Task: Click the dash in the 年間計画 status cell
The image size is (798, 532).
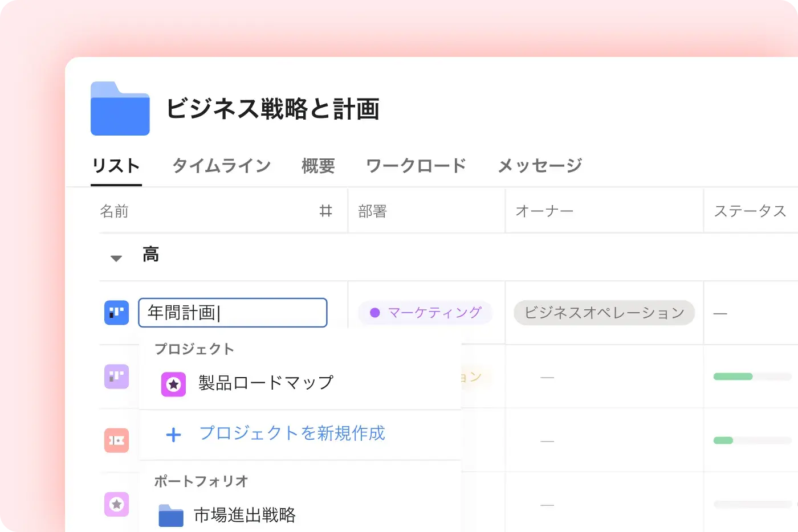Action: [x=720, y=314]
